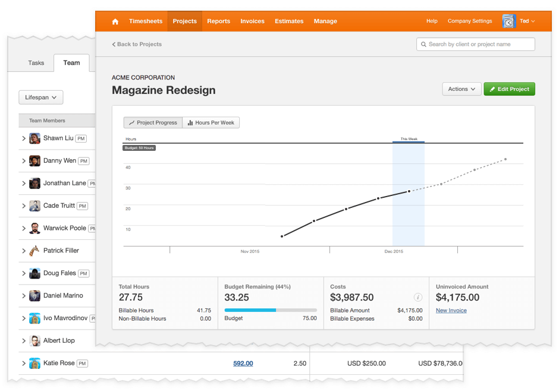Click Shawn Liu's avatar

[34, 138]
